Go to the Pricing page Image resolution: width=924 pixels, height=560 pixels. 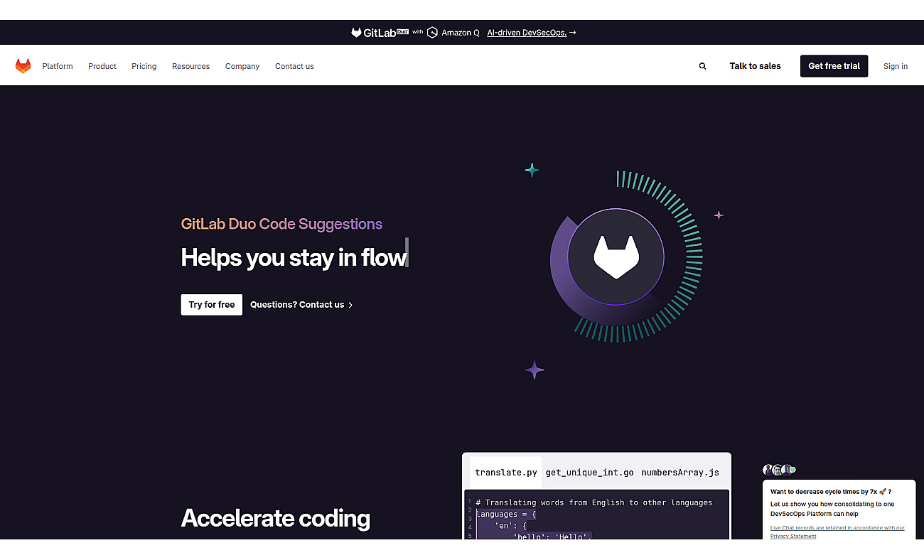(x=144, y=66)
